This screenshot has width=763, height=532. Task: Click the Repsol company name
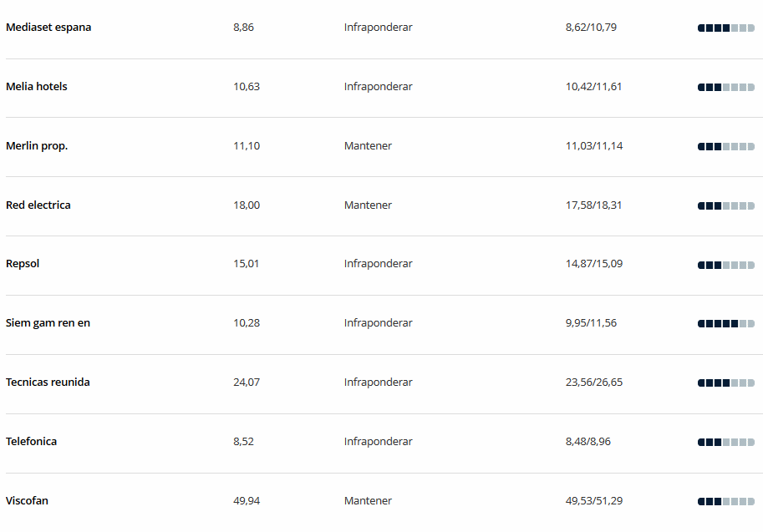23,264
